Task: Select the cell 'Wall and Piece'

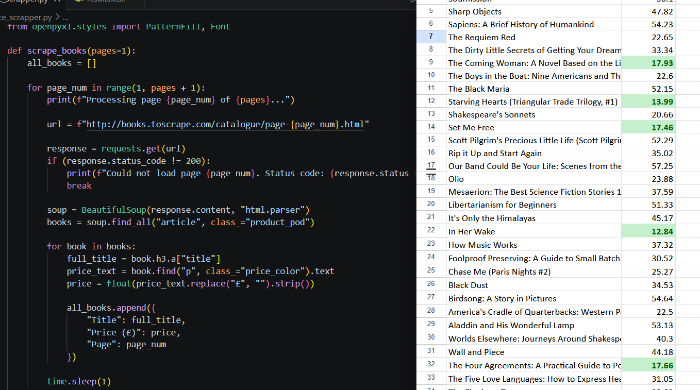Action: [533, 352]
